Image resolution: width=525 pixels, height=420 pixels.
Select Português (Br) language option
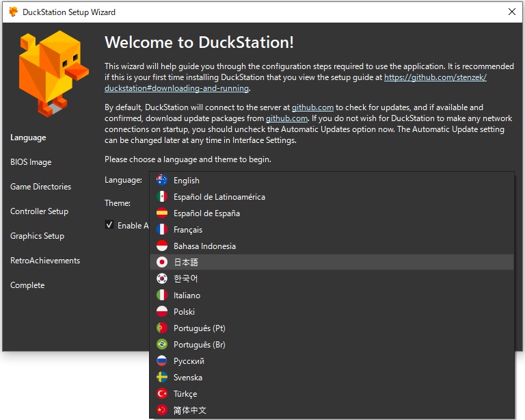tap(332, 344)
